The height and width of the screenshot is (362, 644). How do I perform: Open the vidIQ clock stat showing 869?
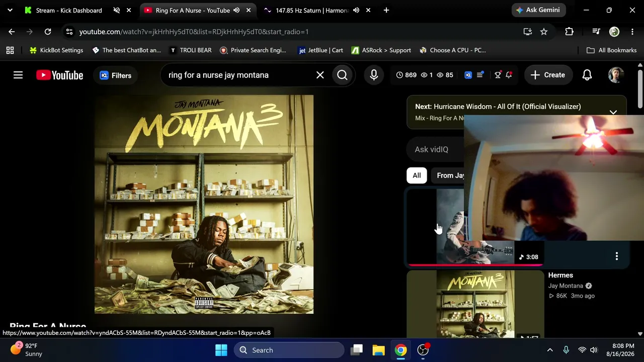pyautogui.click(x=406, y=75)
